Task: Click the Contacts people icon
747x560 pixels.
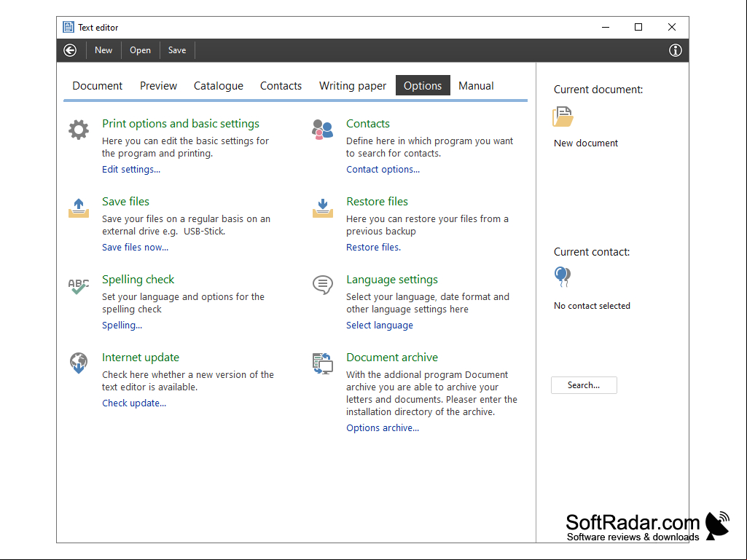Action: pos(323,130)
